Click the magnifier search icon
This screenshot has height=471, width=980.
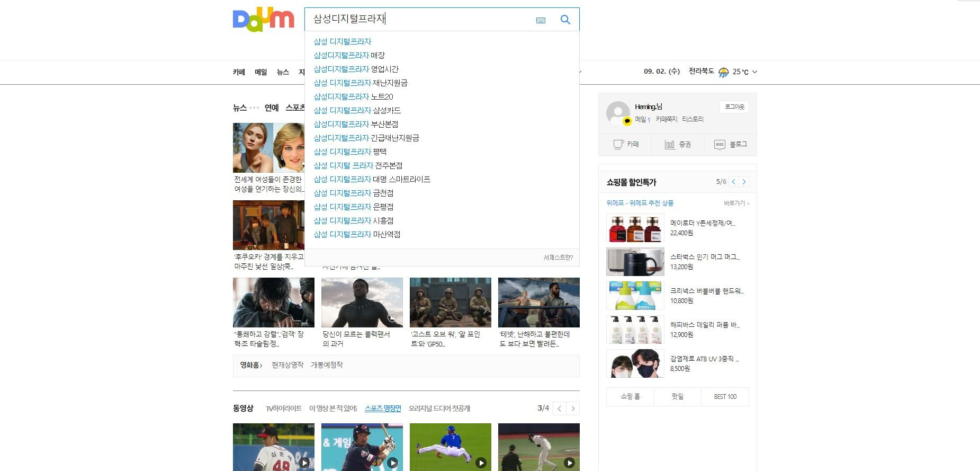(565, 20)
